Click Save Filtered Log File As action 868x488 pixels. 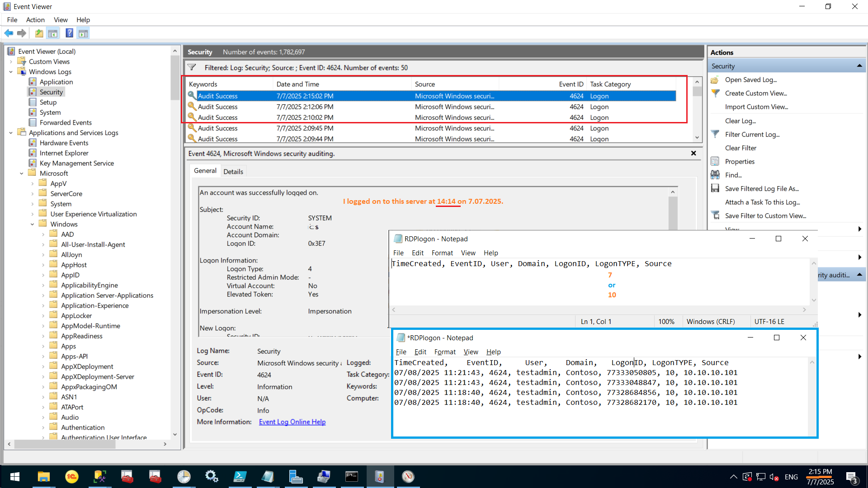point(762,188)
